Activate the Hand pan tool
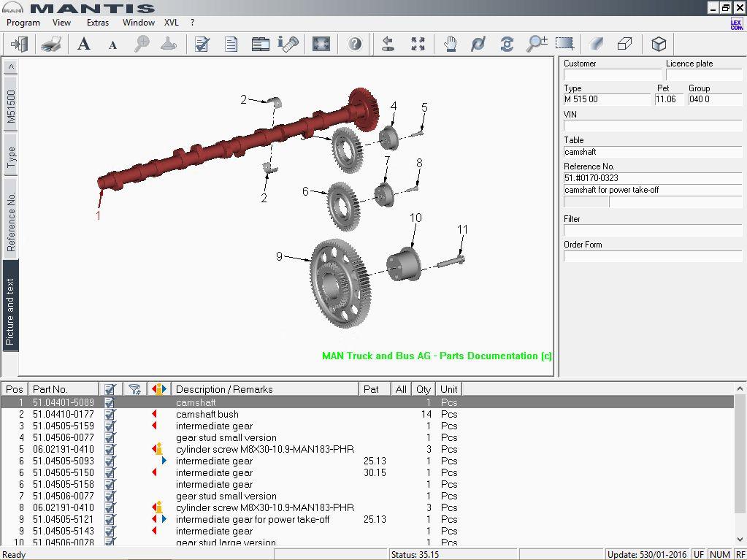747x560 pixels. [x=450, y=44]
